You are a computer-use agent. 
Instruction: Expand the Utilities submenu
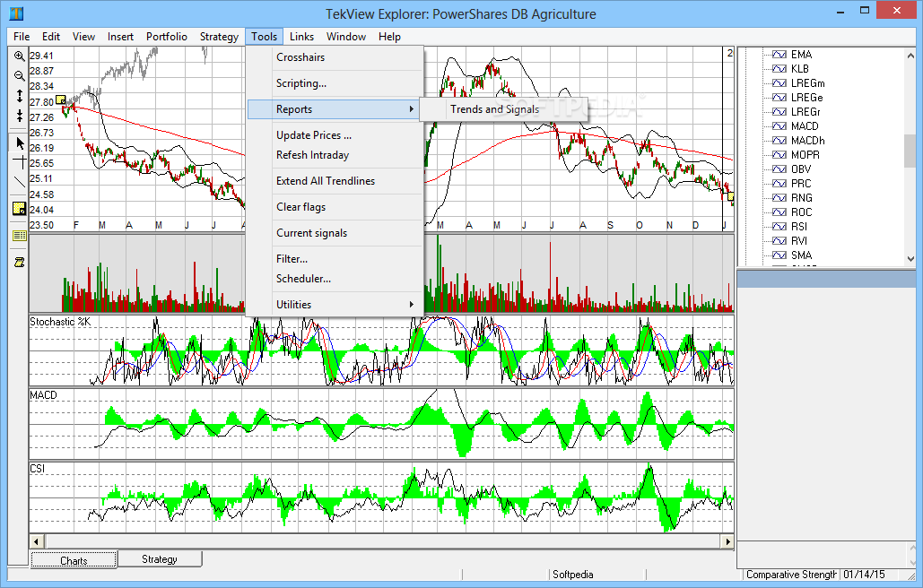pos(335,305)
